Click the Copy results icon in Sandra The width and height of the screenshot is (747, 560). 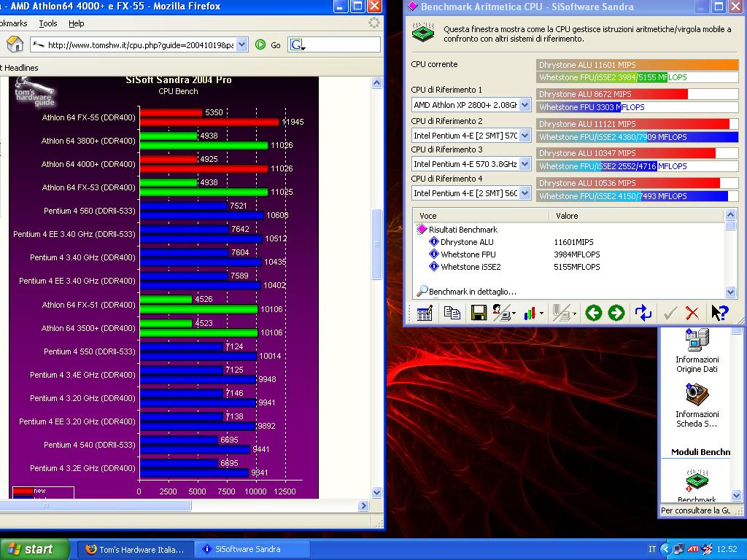452,313
